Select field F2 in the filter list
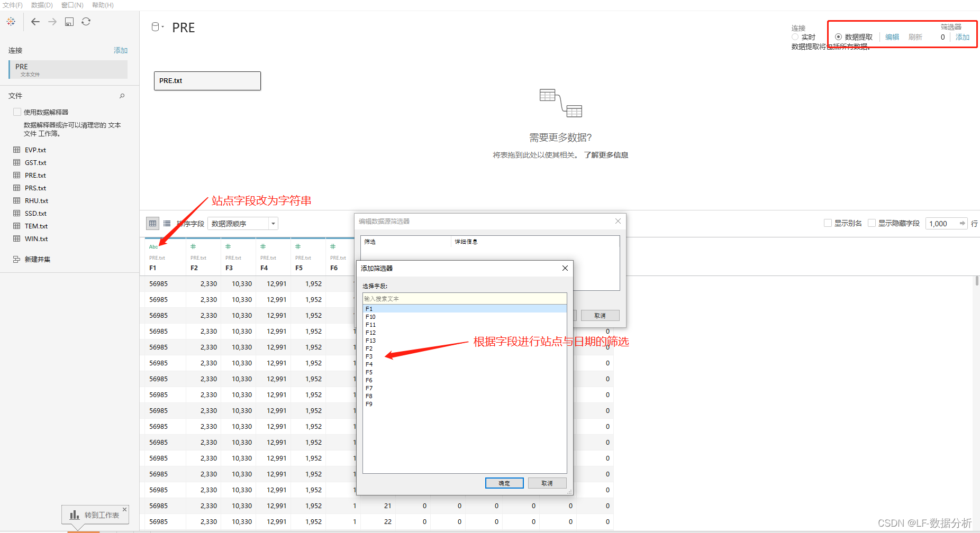This screenshot has height=533, width=980. 465,348
